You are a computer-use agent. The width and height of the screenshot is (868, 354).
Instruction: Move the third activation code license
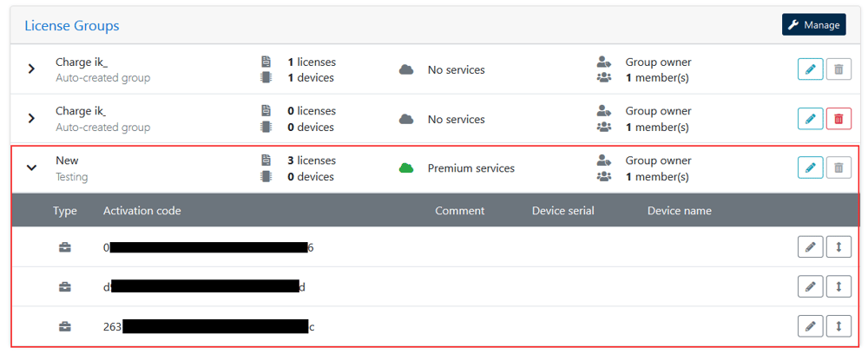pyautogui.click(x=838, y=326)
